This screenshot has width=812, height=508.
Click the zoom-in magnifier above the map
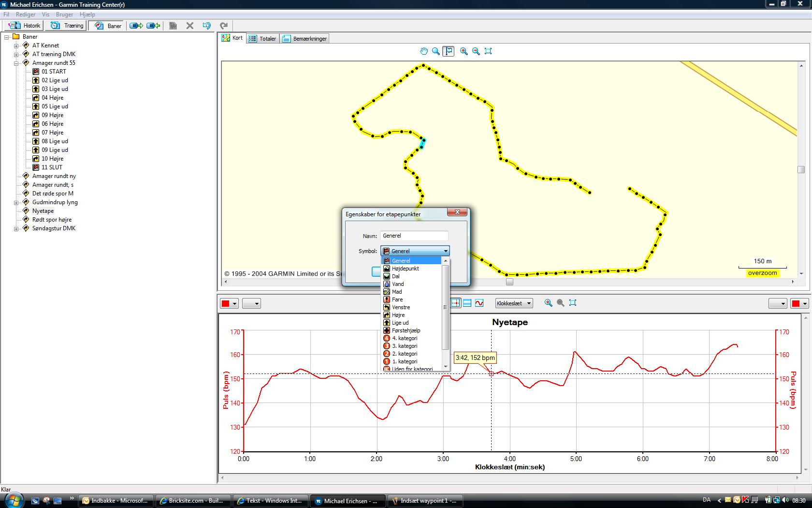[464, 51]
